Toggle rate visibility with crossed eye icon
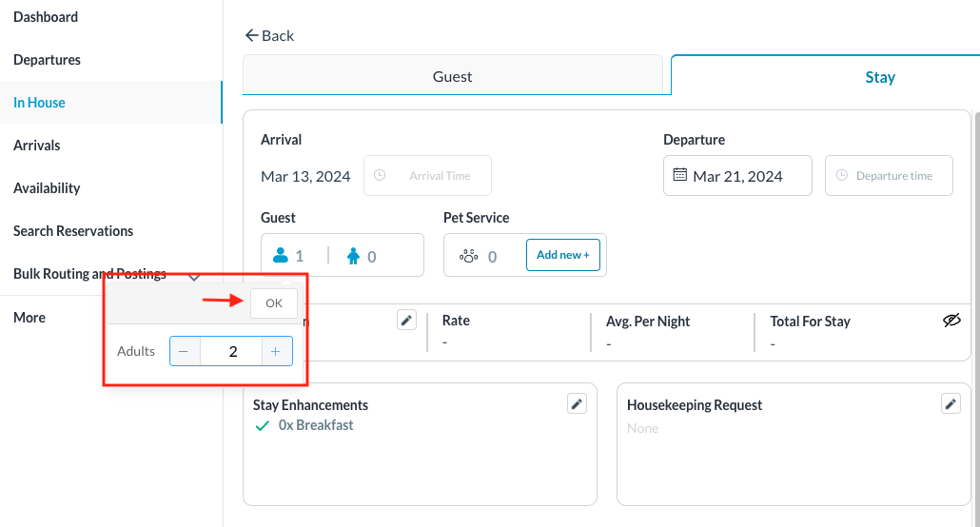Screen dimensions: 980x527 pos(951,321)
